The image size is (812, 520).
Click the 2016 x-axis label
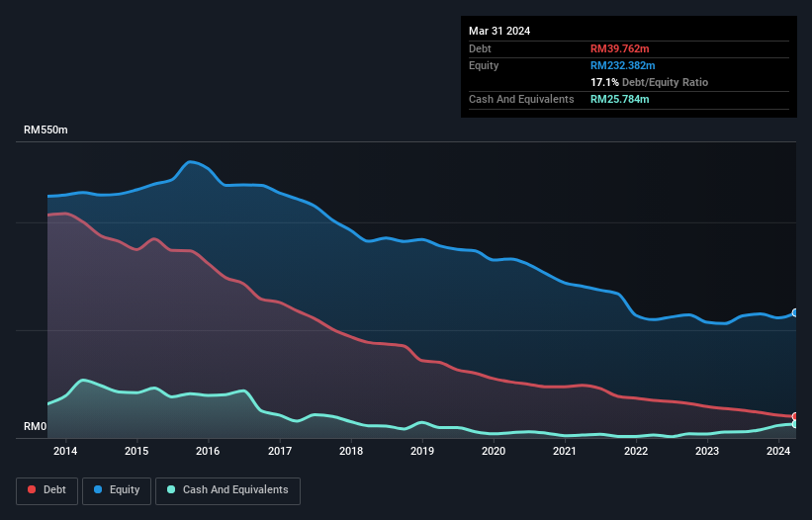coord(208,451)
